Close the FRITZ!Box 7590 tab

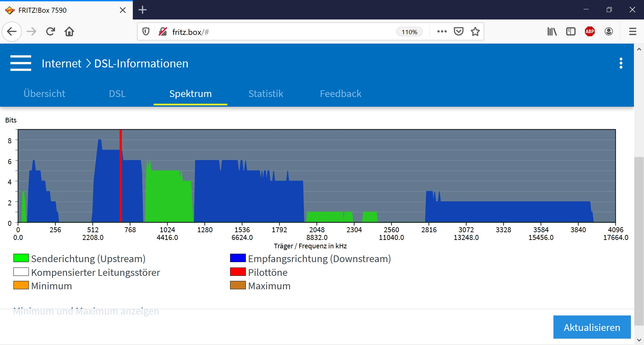123,10
